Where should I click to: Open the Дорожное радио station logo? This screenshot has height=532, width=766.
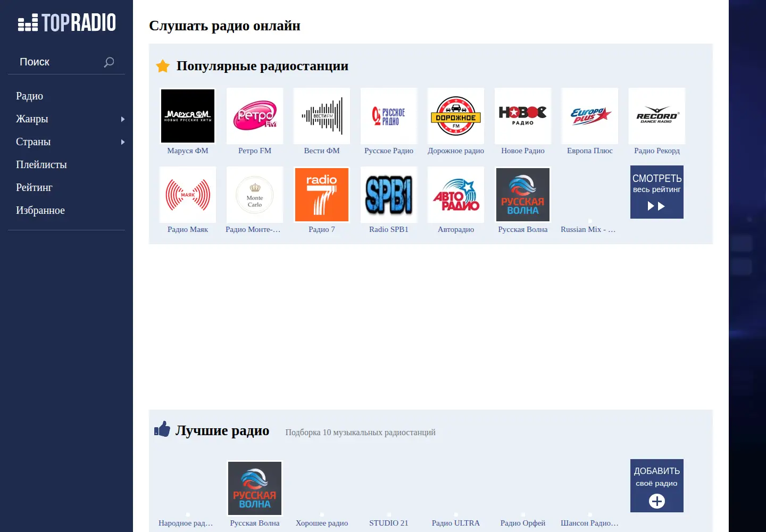(456, 116)
